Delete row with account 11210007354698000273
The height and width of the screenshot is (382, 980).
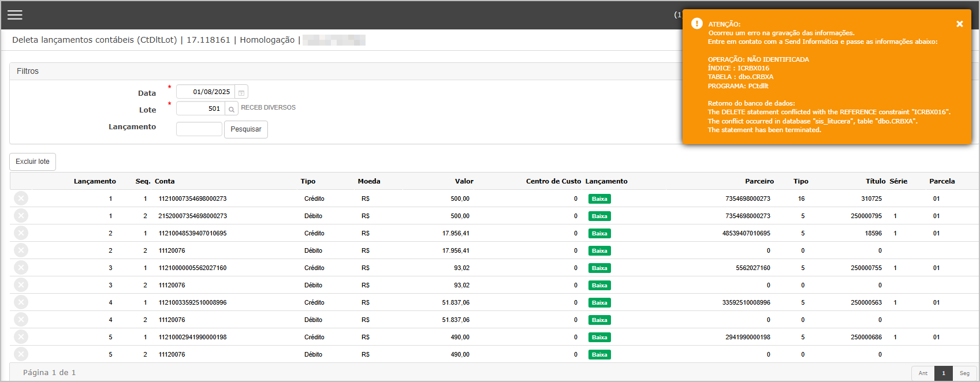pyautogui.click(x=21, y=199)
